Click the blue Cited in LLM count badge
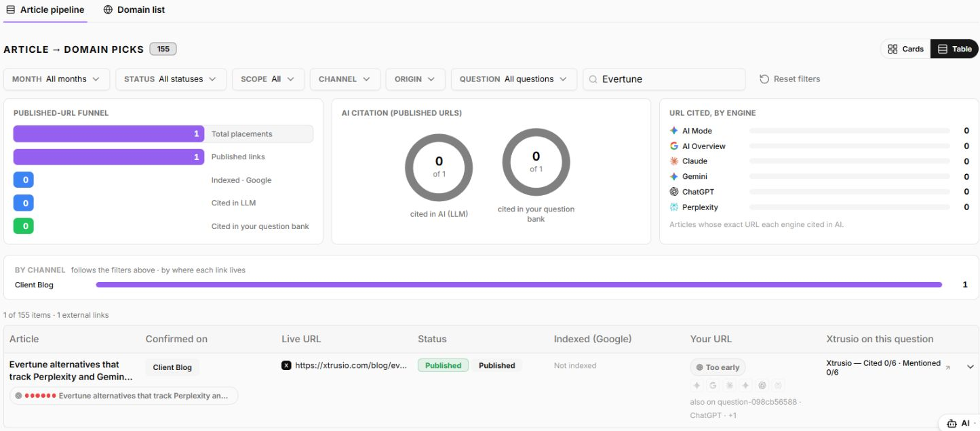 coord(24,203)
